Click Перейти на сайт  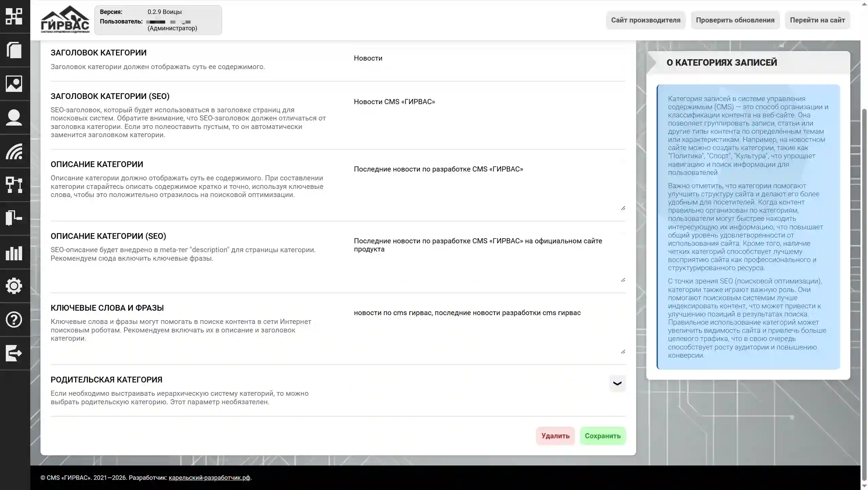(817, 20)
